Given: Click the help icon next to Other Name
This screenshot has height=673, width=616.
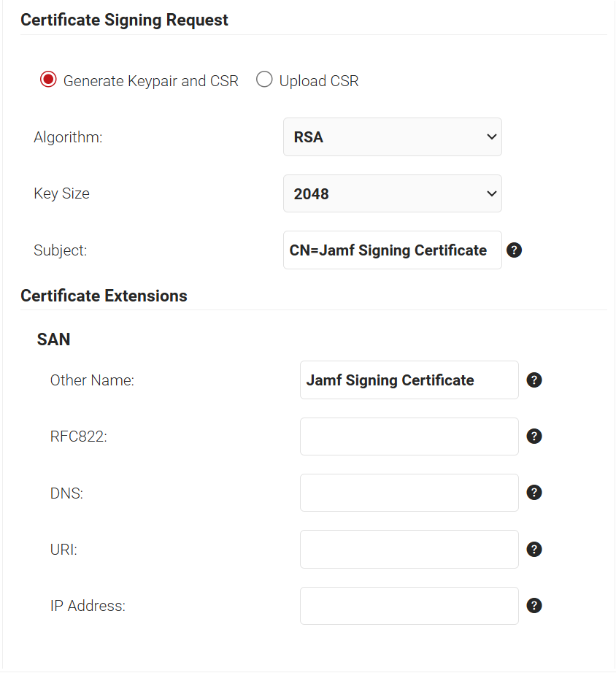Looking at the screenshot, I should click(534, 380).
